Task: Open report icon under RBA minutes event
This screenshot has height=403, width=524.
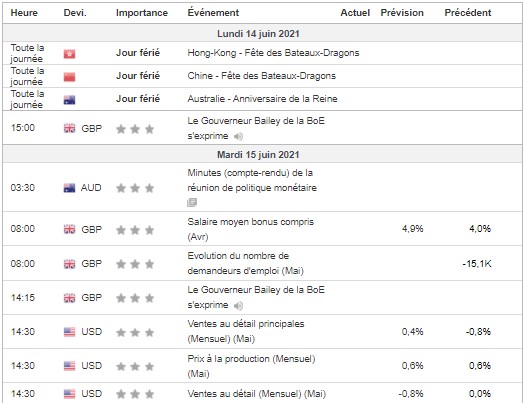Action: 192,202
